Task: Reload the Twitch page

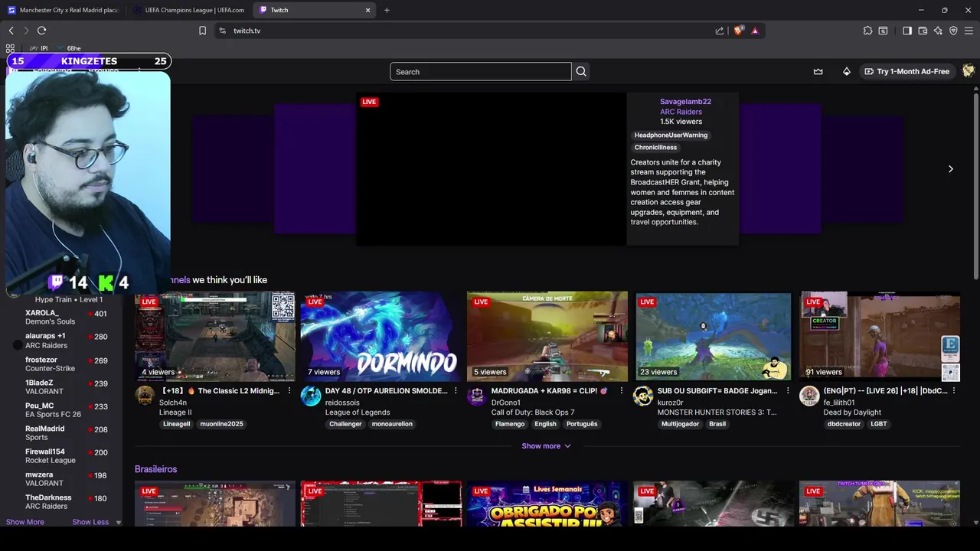Action: (x=41, y=31)
